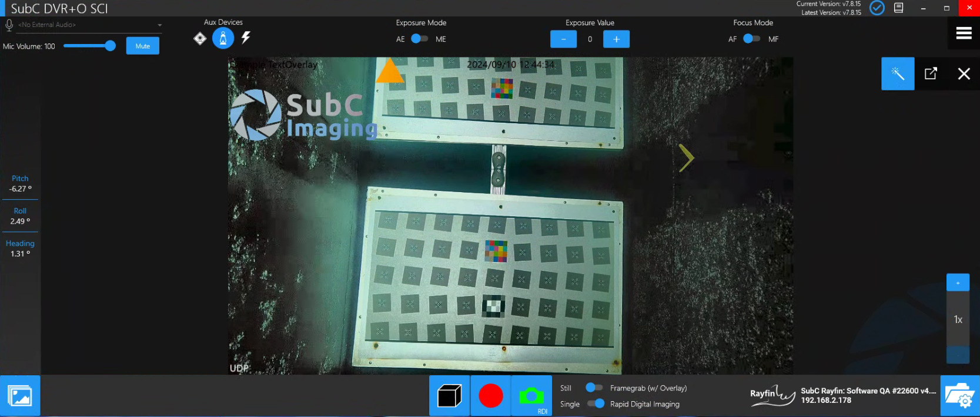Image resolution: width=980 pixels, height=417 pixels.
Task: Click the laser diamond icon in Aux Devices
Action: coord(200,38)
